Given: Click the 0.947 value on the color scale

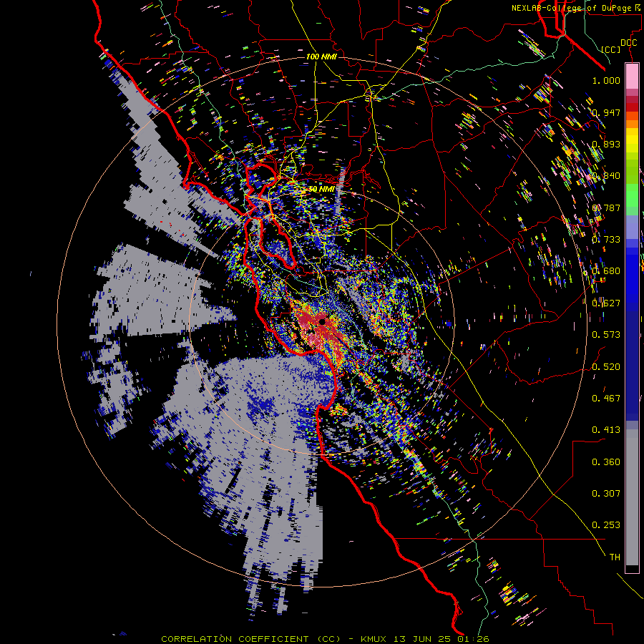Looking at the screenshot, I should [606, 112].
